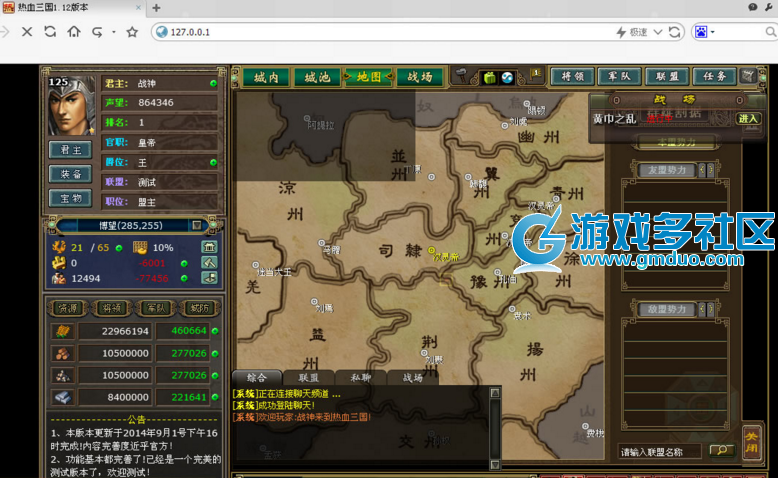Click the hammer construction icon button
The image size is (778, 478).
pyautogui.click(x=209, y=263)
